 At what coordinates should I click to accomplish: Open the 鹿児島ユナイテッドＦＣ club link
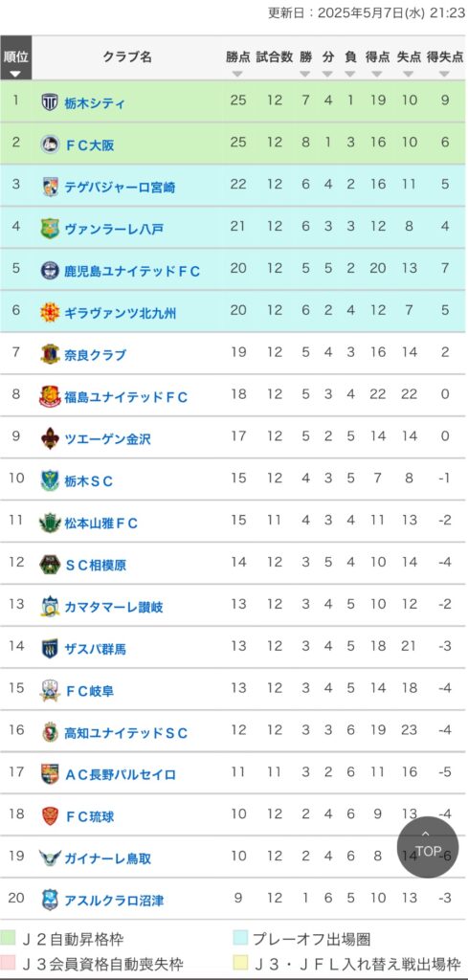pyautogui.click(x=132, y=271)
